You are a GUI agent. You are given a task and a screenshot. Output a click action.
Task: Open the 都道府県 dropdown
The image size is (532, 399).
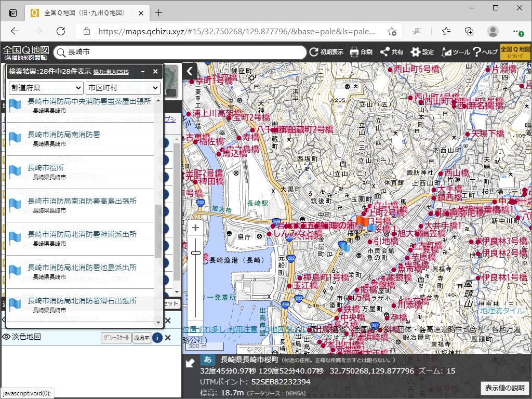pyautogui.click(x=45, y=88)
